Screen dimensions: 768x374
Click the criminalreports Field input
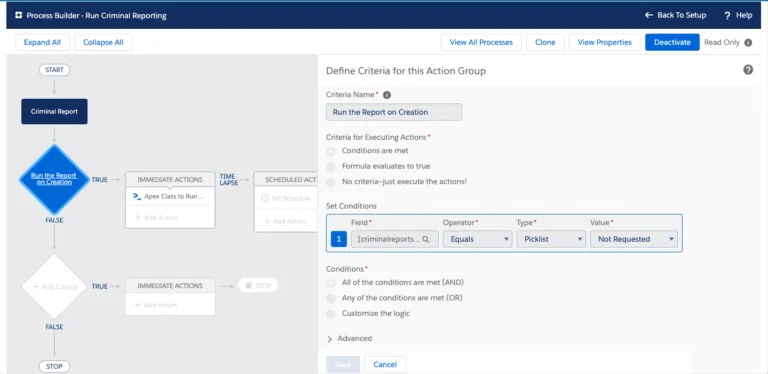[394, 239]
